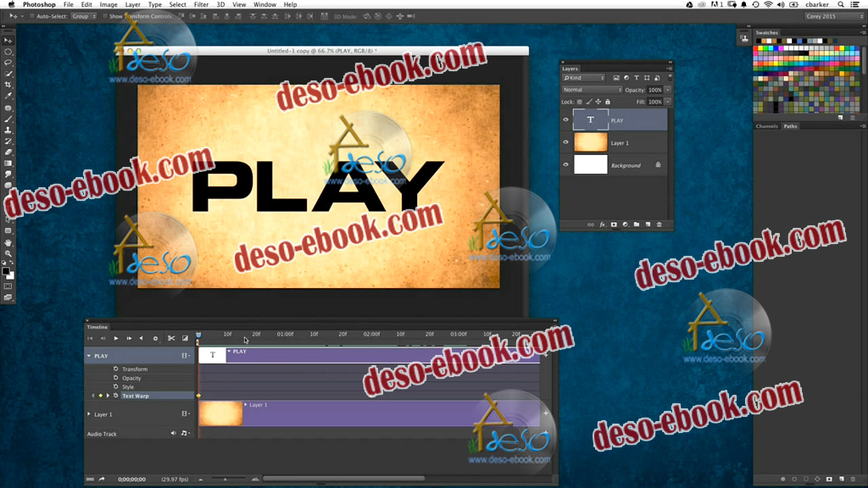Expand Layer 1 track in Timeline
Screen dimensions: 868x488
click(x=89, y=414)
